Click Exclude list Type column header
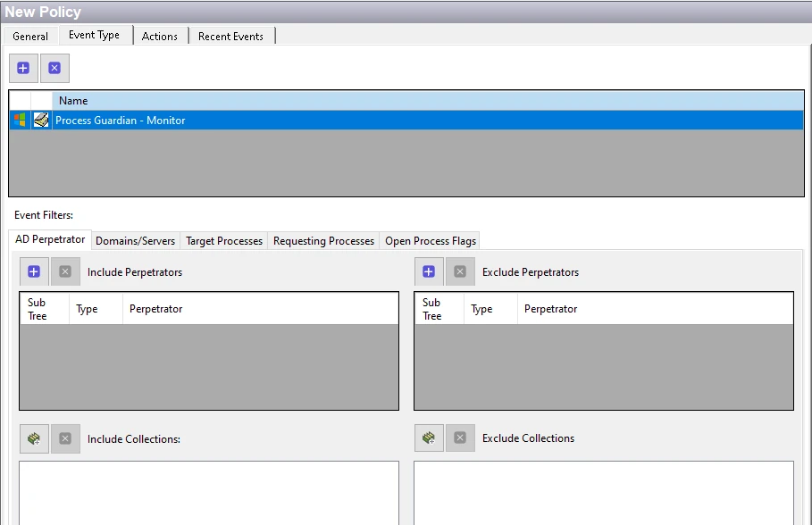Screen dimensions: 812x525 pyautogui.click(x=490, y=309)
